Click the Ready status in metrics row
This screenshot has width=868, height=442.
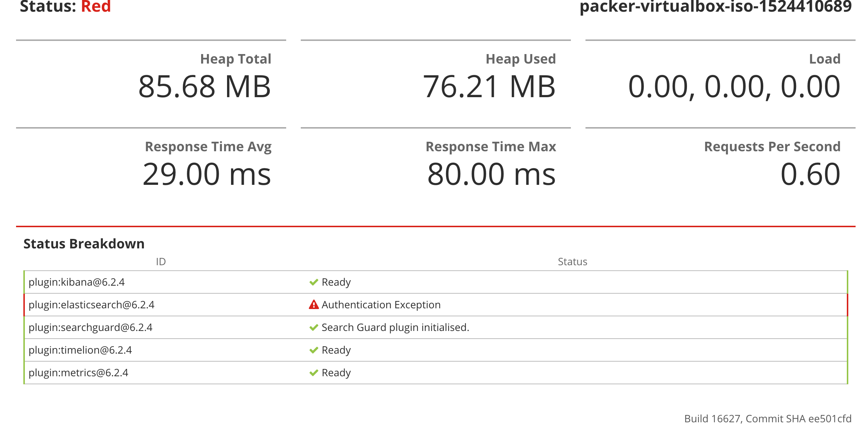point(336,373)
